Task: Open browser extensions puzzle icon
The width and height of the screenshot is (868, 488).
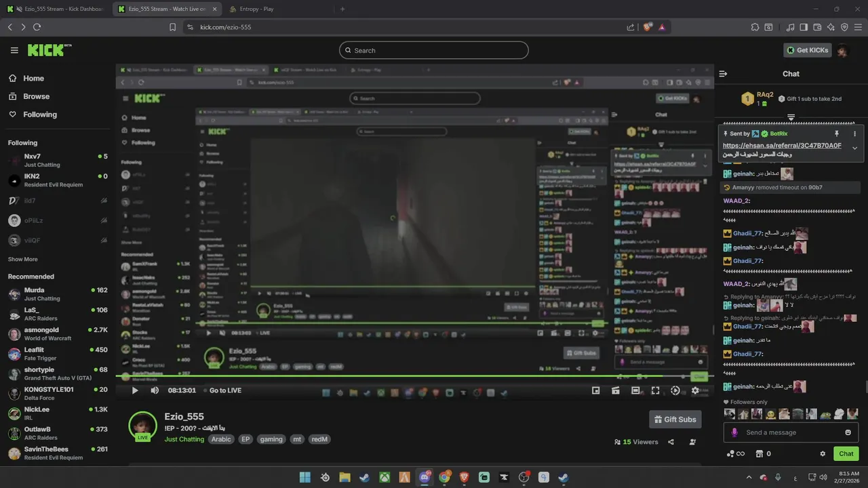Action: [755, 27]
